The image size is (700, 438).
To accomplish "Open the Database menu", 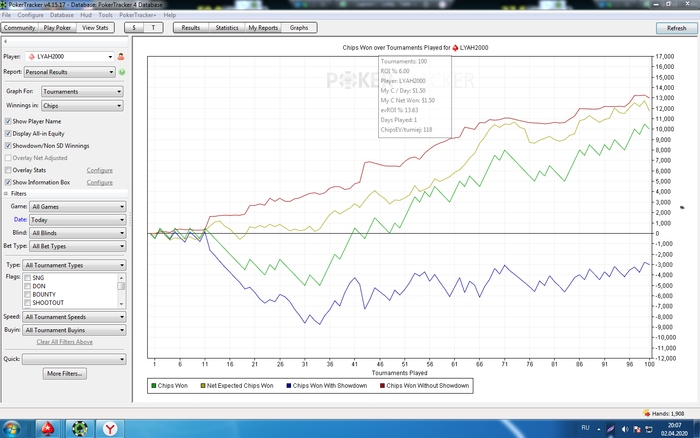I will (62, 15).
